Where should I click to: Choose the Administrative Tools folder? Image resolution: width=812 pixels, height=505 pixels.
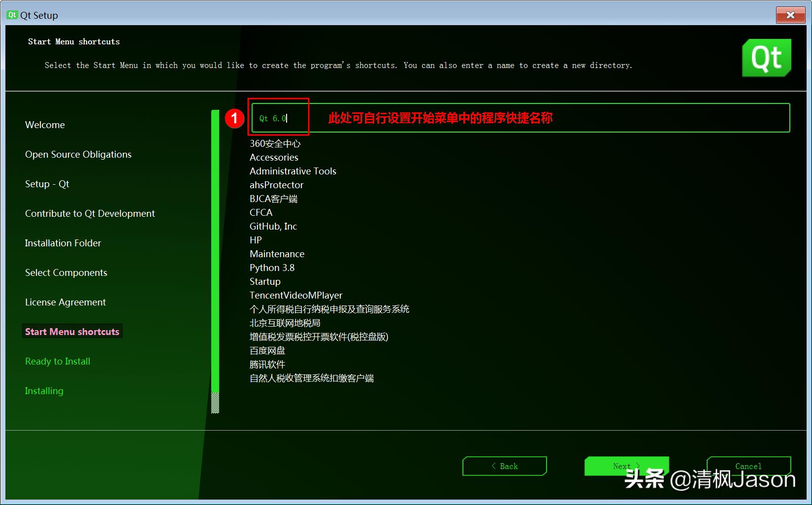292,171
